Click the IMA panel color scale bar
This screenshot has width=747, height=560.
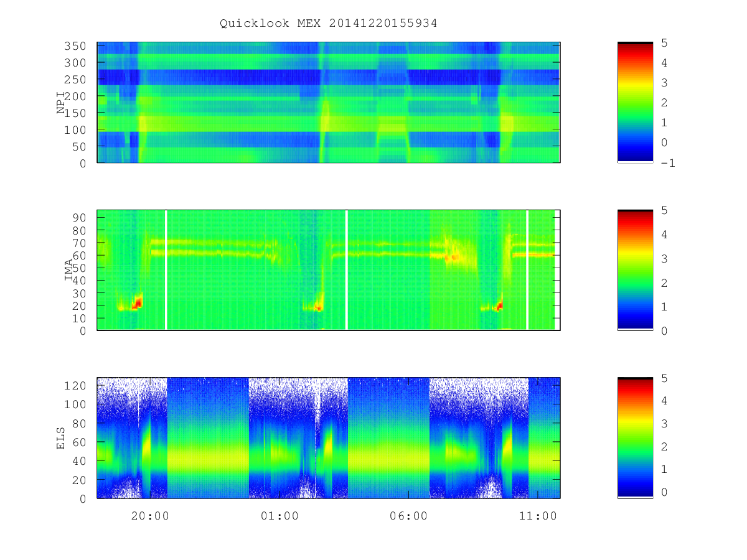[x=635, y=270]
